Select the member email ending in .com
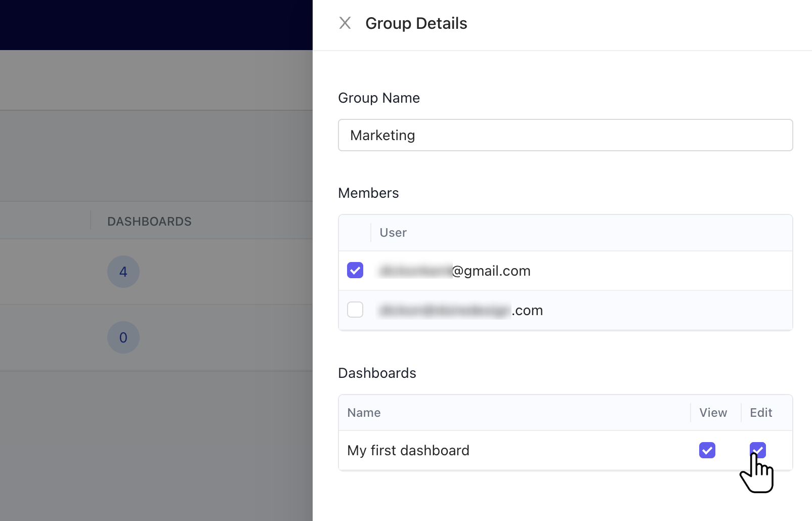Image resolution: width=812 pixels, height=521 pixels. pyautogui.click(x=460, y=311)
